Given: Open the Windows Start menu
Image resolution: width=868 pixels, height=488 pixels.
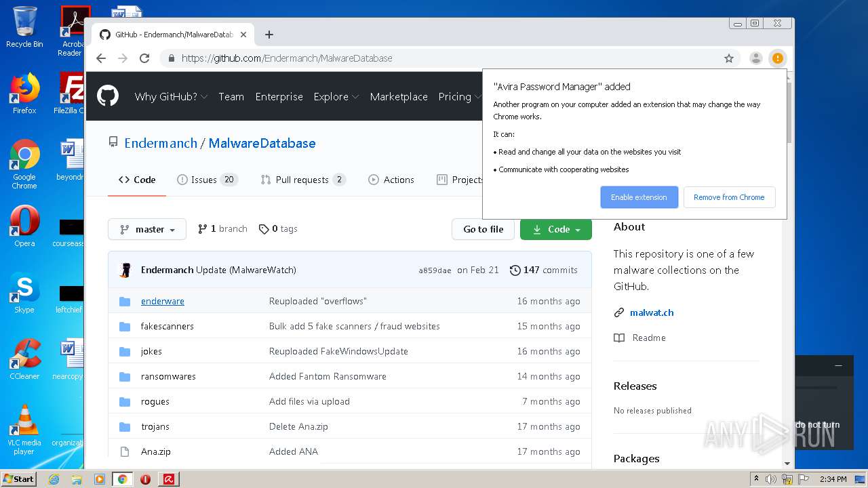Looking at the screenshot, I should click(x=19, y=479).
